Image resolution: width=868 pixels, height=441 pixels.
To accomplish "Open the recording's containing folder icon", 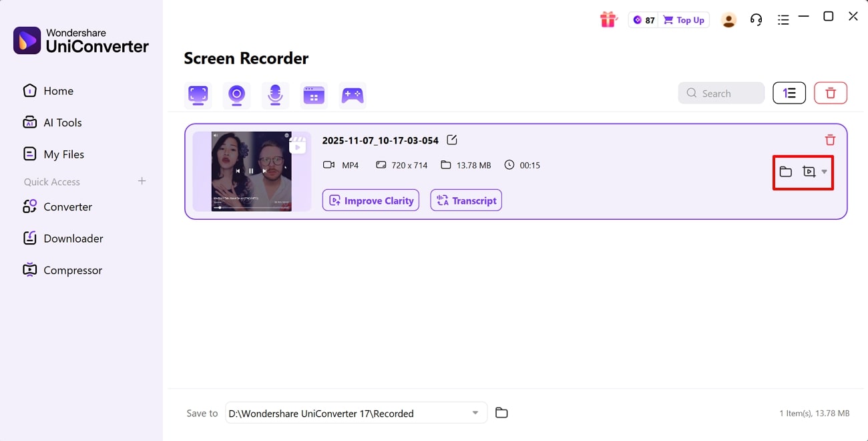I will [x=785, y=172].
